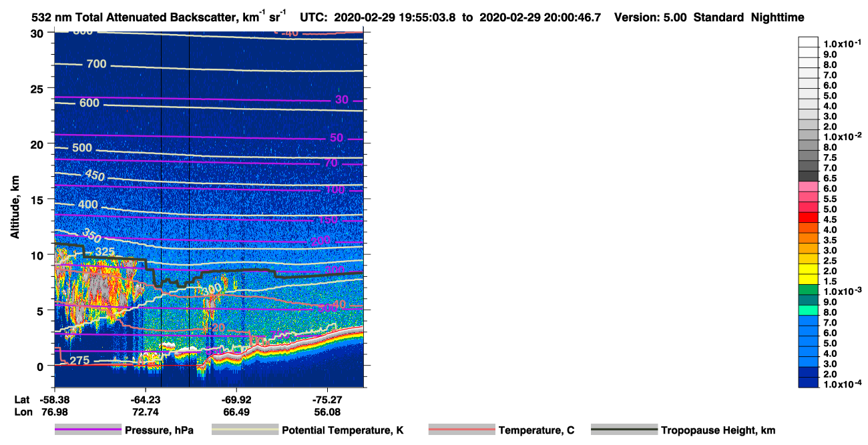Click the '700' potential temperature contour label
Image resolution: width=868 pixels, height=445 pixels.
(97, 64)
